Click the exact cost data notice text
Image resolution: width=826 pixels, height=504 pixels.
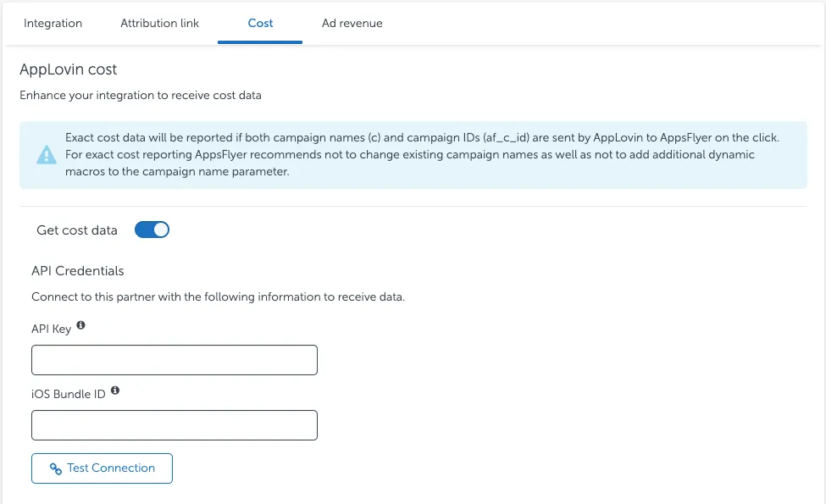click(422, 154)
